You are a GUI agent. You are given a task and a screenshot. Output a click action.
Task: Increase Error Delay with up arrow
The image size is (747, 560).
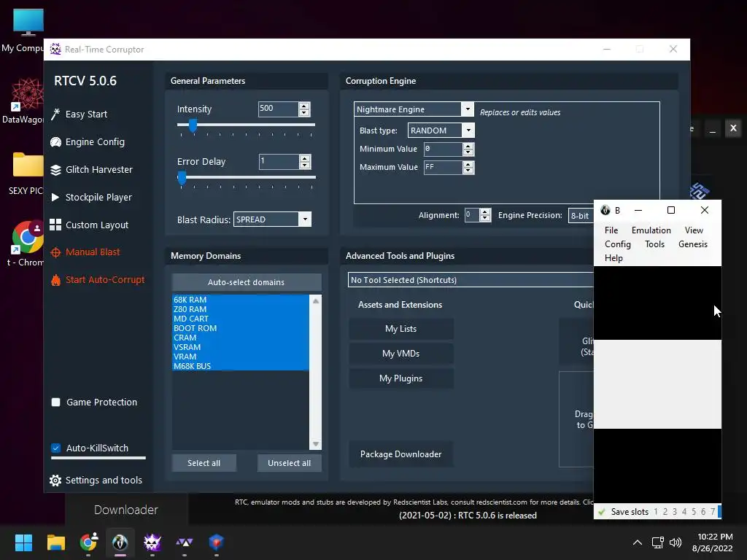(x=305, y=158)
